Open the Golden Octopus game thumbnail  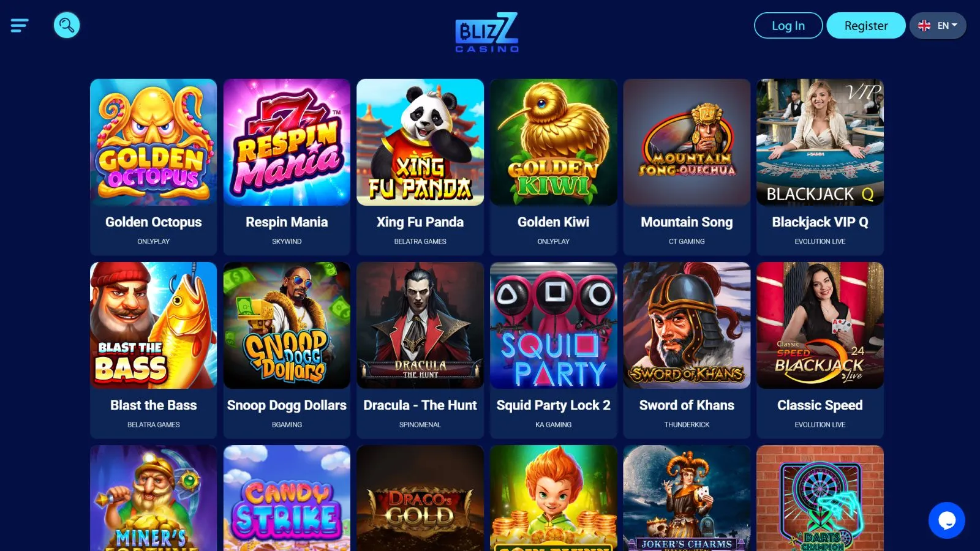(153, 142)
